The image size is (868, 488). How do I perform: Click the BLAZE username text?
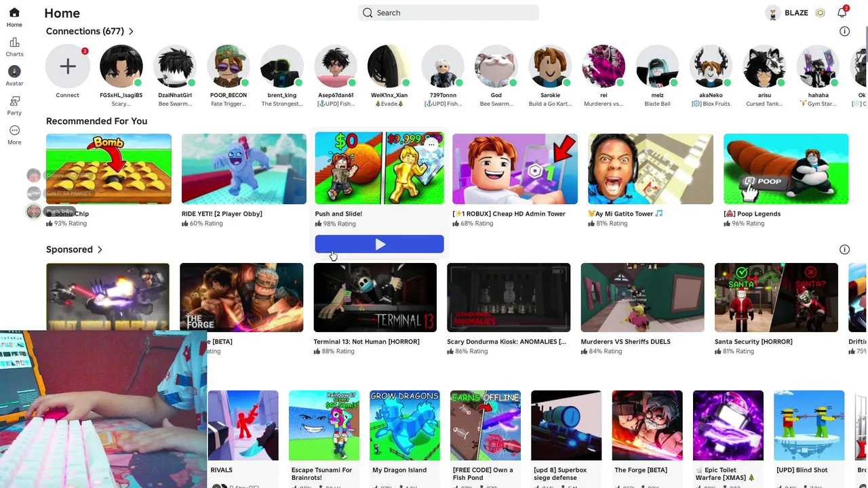point(796,13)
